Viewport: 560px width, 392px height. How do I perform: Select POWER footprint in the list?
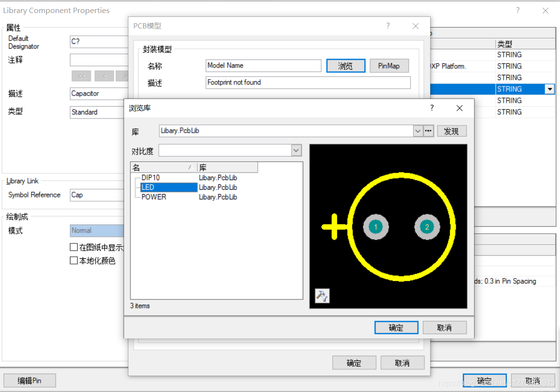pyautogui.click(x=154, y=197)
